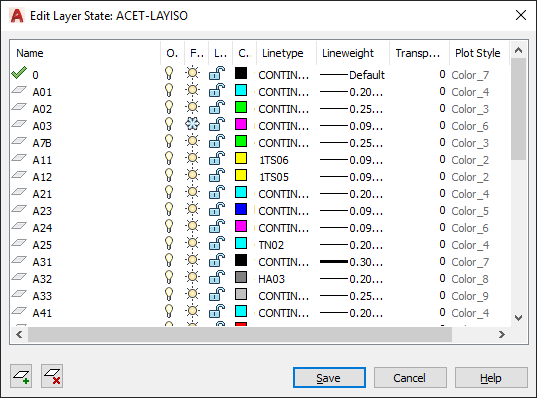Click the unlock padlock icon on layer A25
This screenshot has height=398, width=537.
[x=217, y=244]
